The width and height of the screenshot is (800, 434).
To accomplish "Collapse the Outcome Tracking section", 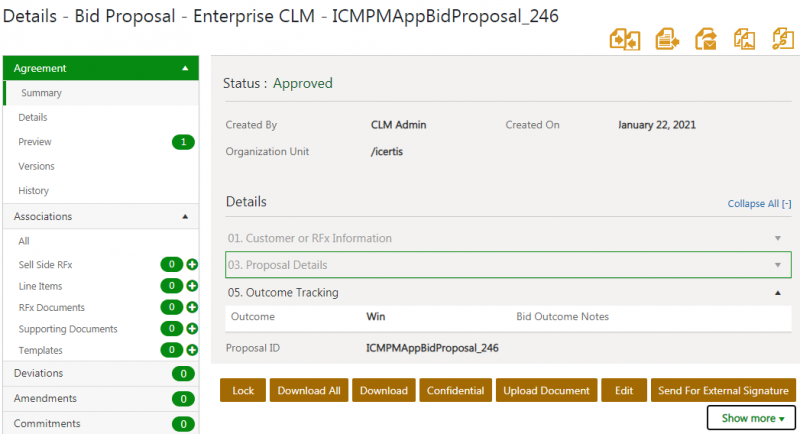I will 777,293.
